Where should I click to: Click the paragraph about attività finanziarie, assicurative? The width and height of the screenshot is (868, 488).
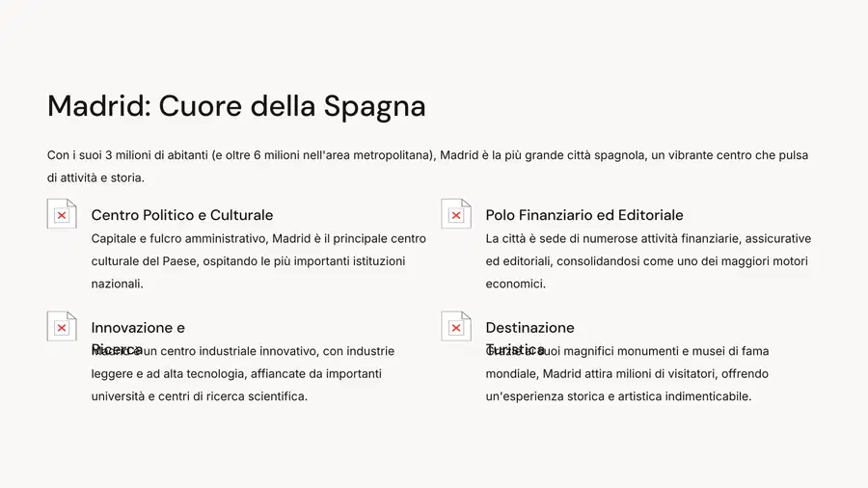click(648, 261)
